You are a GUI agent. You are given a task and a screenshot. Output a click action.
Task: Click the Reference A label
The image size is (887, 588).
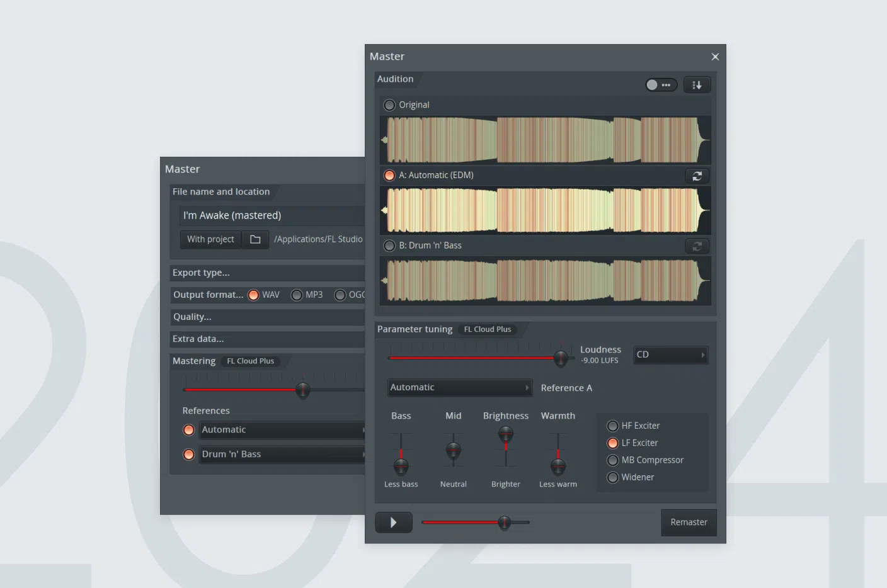tap(566, 388)
